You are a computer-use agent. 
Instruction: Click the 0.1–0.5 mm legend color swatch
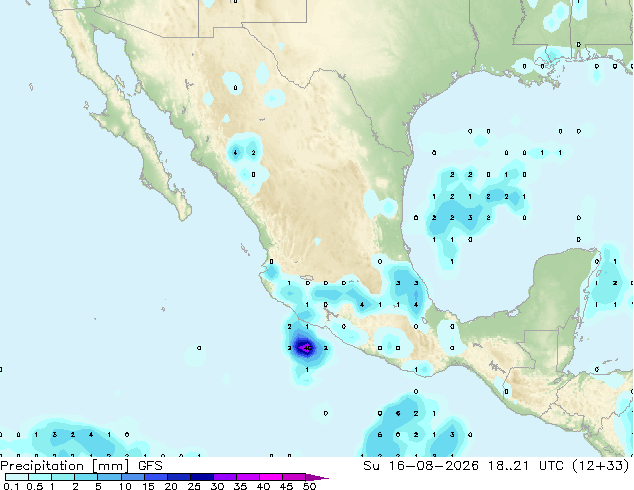(x=17, y=477)
